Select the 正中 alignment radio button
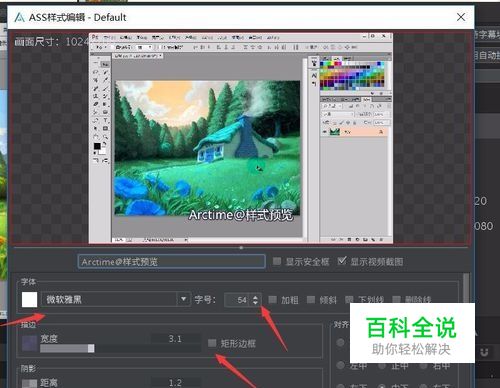 [x=382, y=366]
